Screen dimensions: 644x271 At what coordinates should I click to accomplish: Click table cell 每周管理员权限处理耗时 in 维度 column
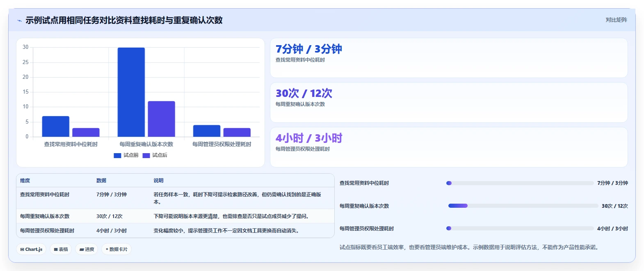tap(47, 231)
